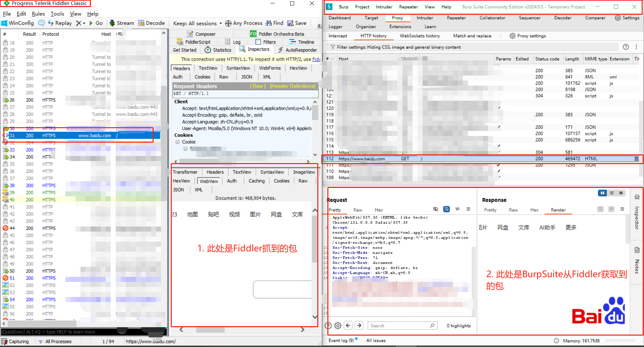Switch to Burp Repeater tool tab
This screenshot has height=347, width=644.
click(456, 18)
